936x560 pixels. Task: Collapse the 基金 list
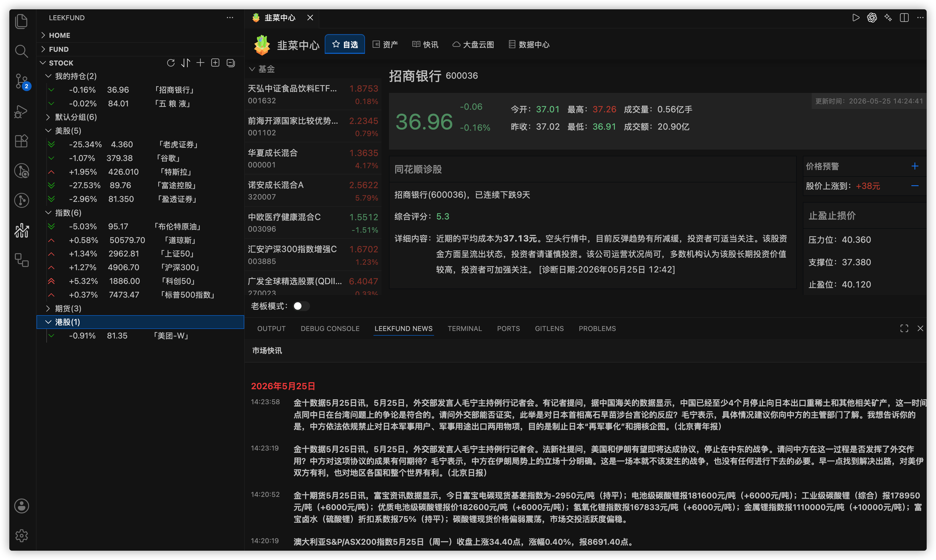[262, 69]
